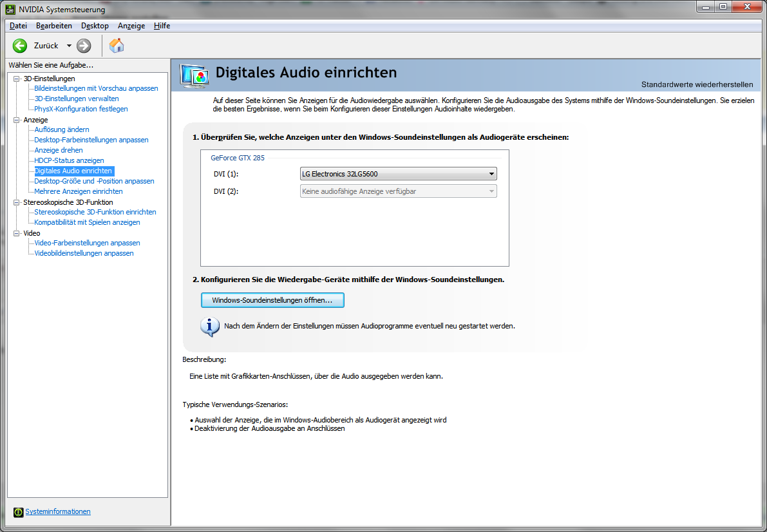Click the Stereoskopische 3D-Funktion category label
Viewport: 767px width, 532px height.
[x=68, y=202]
